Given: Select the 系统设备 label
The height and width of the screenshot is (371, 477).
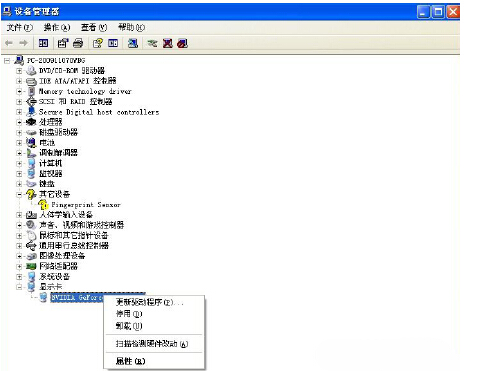Looking at the screenshot, I should pos(55,277).
